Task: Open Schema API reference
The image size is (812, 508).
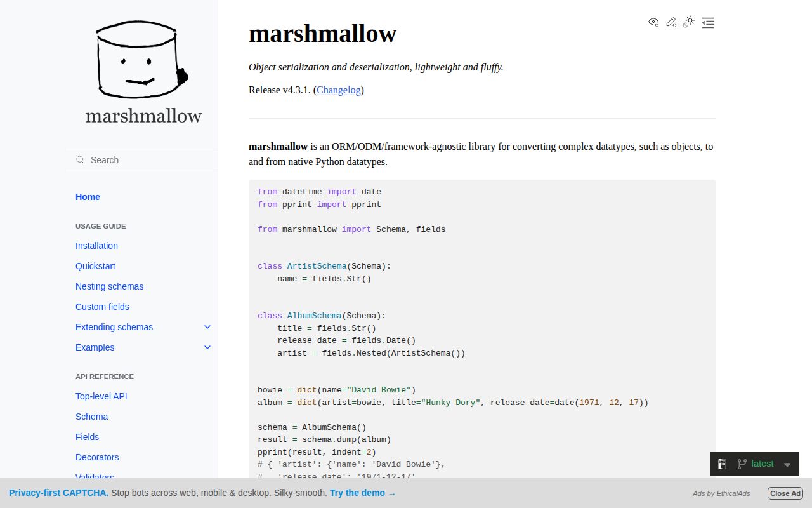Action: coord(91,417)
